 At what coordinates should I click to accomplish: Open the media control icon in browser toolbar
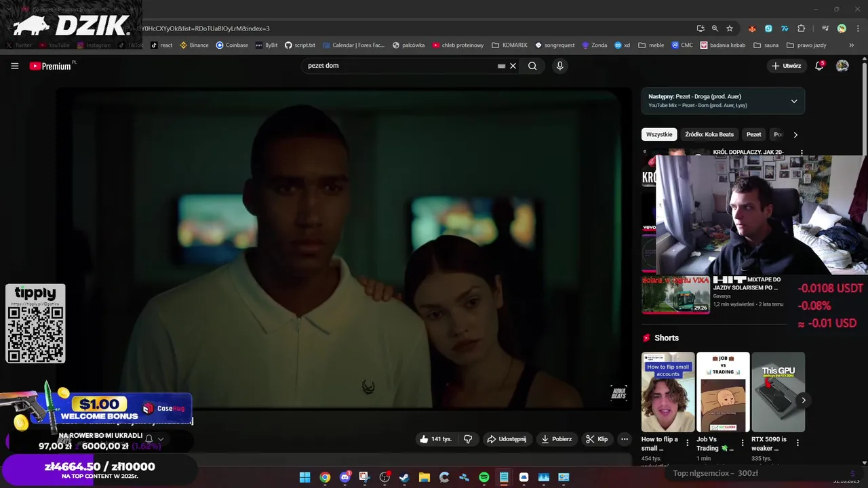tap(825, 28)
